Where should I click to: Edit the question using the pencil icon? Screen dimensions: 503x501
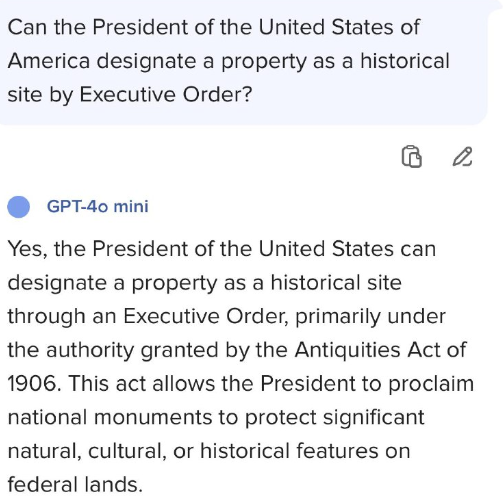coord(462,156)
